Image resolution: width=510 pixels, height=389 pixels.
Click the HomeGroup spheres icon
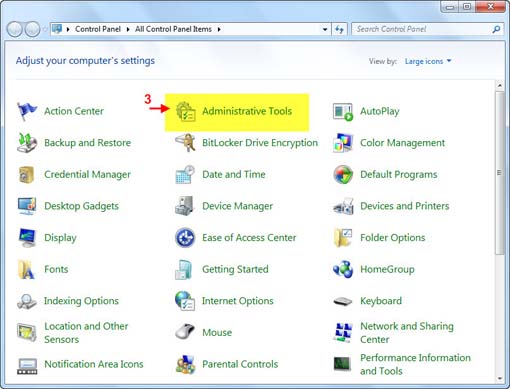pos(343,269)
